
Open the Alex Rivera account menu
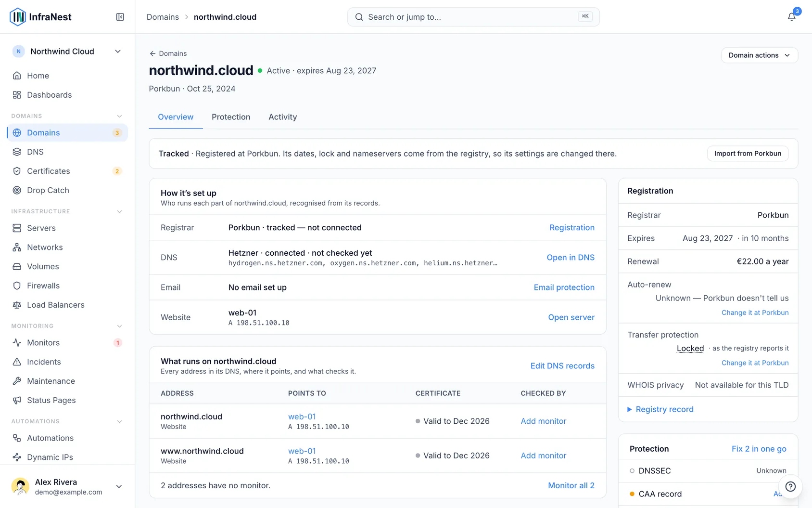pyautogui.click(x=67, y=486)
